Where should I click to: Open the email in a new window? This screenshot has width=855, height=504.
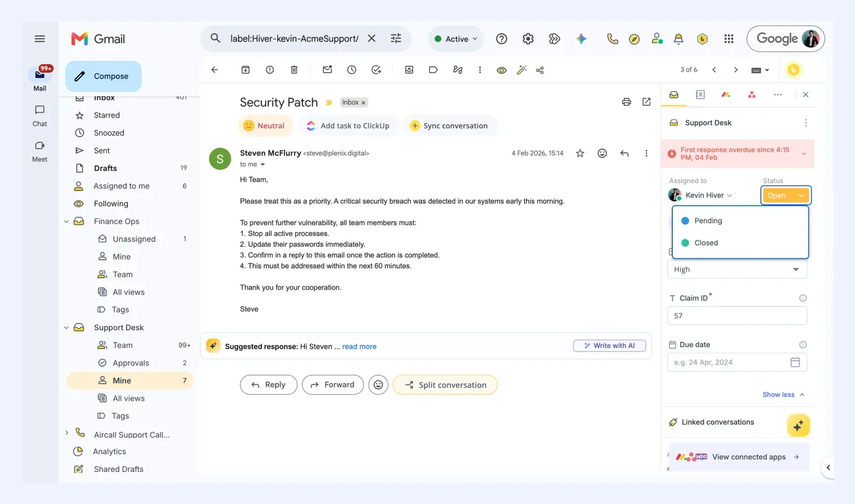647,102
